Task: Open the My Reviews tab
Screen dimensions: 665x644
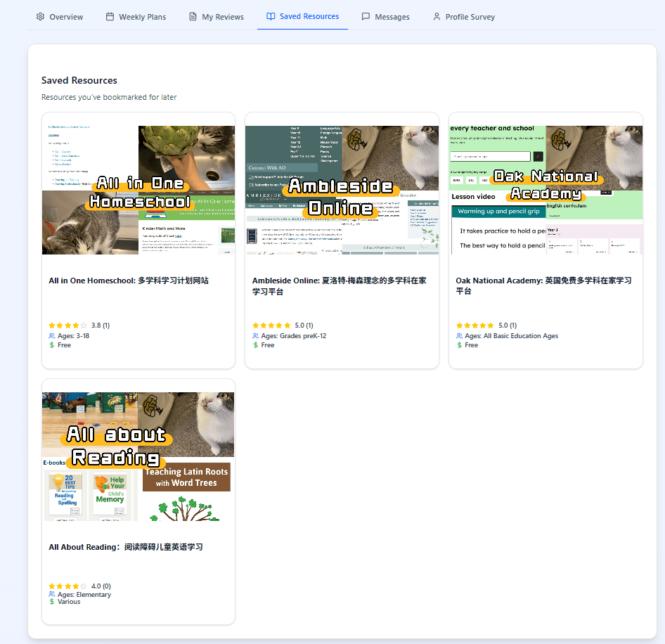Action: [222, 17]
